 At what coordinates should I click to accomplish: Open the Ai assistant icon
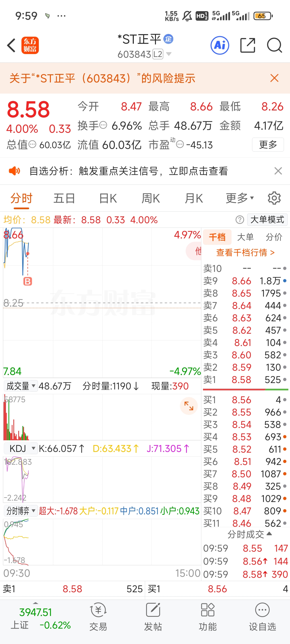pos(220,45)
